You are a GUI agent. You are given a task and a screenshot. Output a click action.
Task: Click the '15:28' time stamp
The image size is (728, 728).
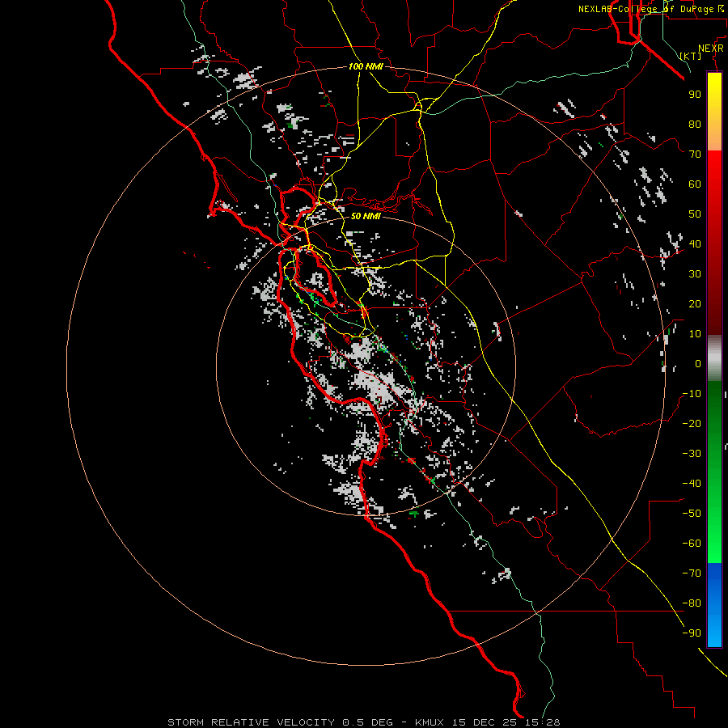543,722
